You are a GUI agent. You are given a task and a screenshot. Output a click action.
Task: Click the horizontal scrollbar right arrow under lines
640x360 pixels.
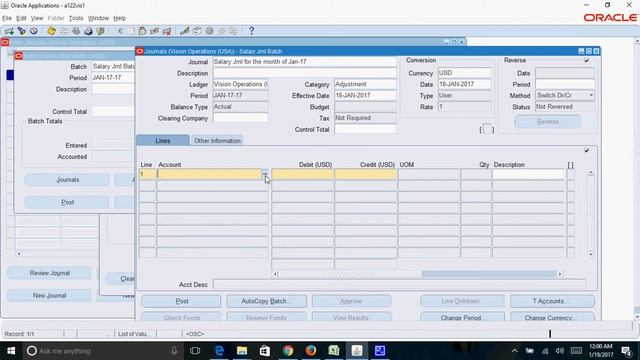[x=560, y=274]
